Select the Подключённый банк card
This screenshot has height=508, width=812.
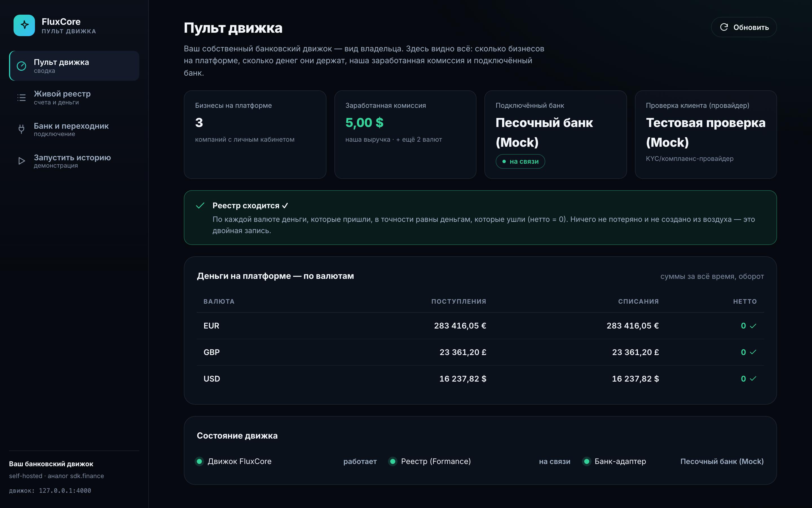click(x=556, y=134)
